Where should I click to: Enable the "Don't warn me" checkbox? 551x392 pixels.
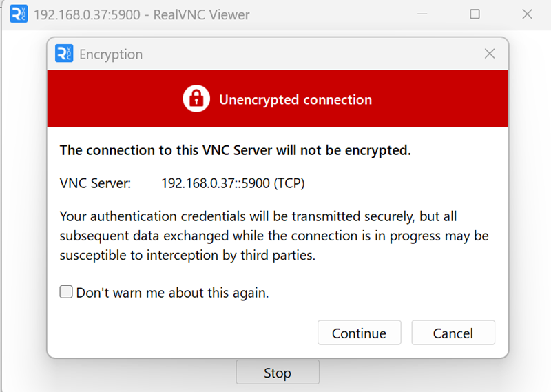coord(66,292)
